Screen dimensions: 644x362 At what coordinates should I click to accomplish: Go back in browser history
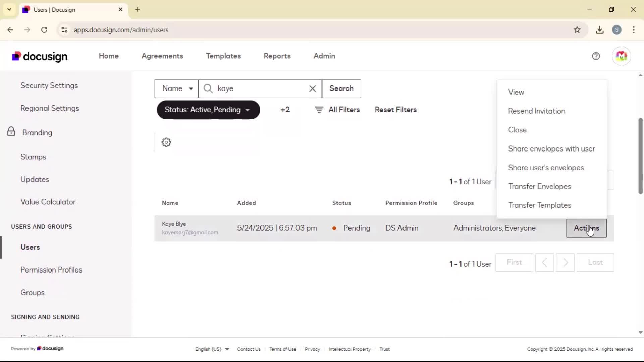10,30
